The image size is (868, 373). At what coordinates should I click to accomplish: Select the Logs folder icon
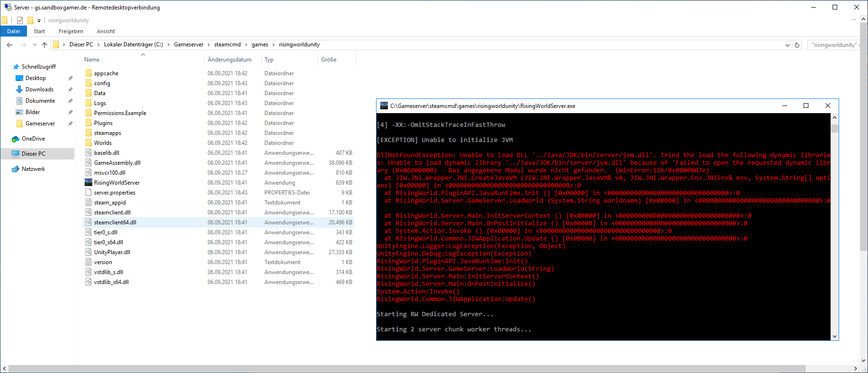point(88,103)
